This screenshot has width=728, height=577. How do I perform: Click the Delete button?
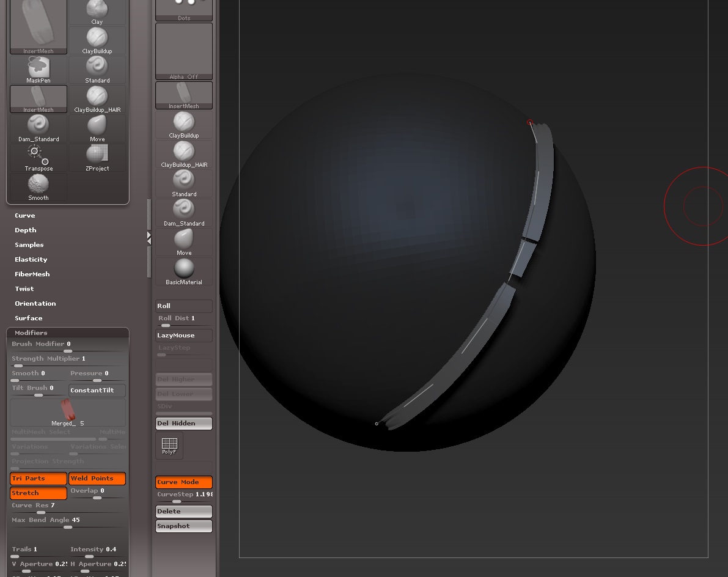click(x=183, y=511)
